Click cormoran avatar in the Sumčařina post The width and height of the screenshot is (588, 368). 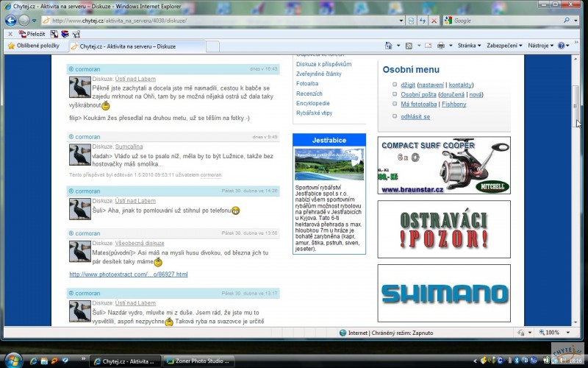[80, 155]
